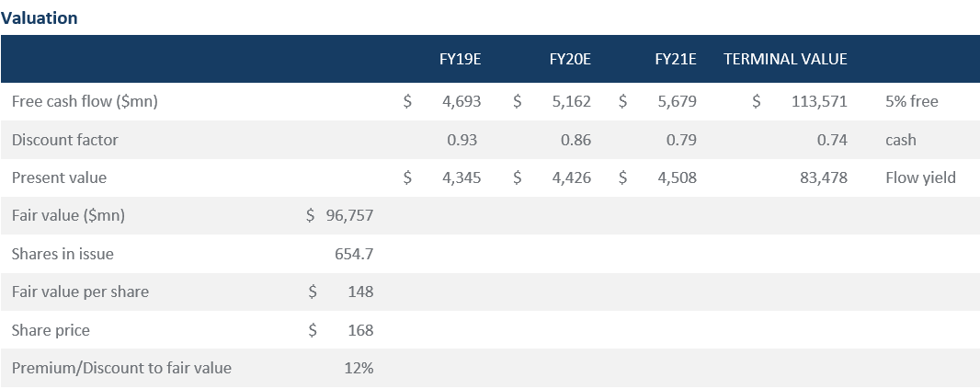Select the Fair value amount 96,757
This screenshot has width=980, height=389.
coord(349,216)
